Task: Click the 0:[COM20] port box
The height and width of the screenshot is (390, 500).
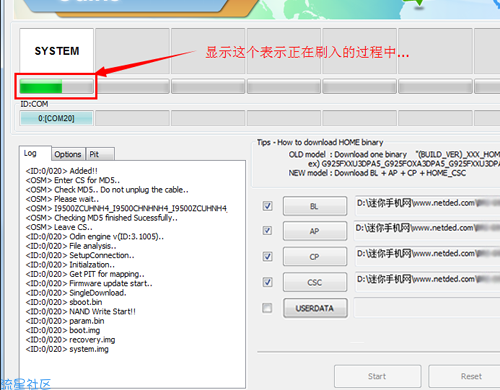Action: 56,118
